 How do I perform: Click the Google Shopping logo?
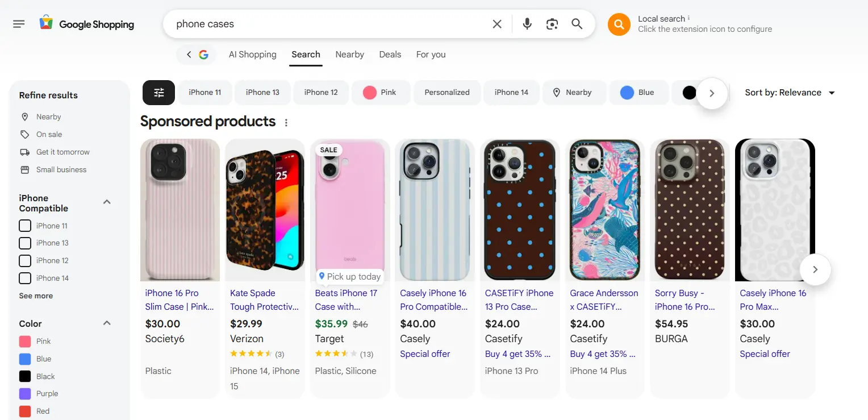pyautogui.click(x=86, y=24)
